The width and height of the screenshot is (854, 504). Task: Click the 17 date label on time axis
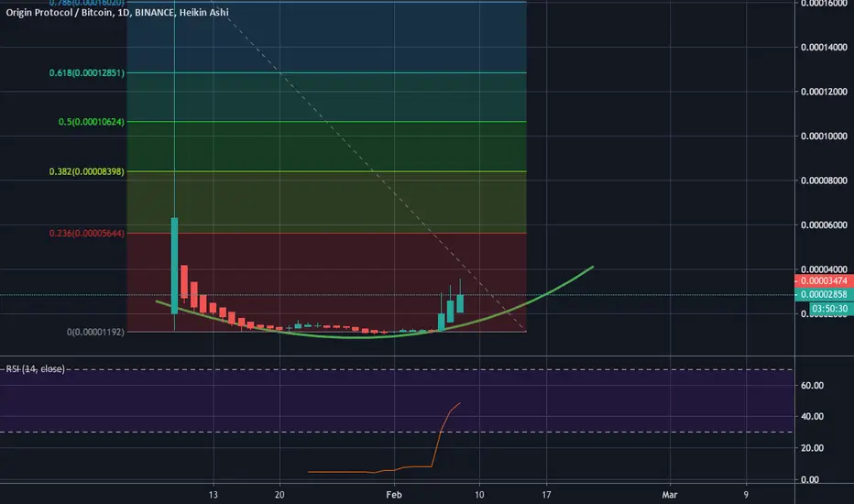pos(546,495)
